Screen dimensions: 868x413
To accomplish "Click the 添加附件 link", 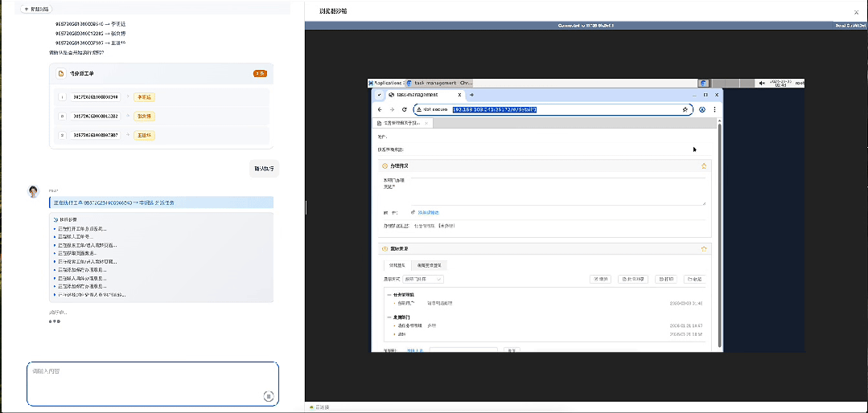I will pos(426,212).
